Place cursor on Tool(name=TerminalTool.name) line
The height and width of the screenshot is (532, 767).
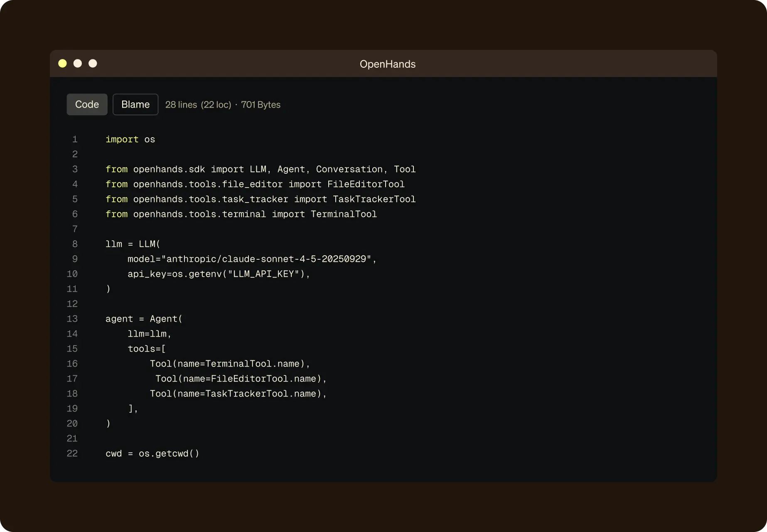230,364
